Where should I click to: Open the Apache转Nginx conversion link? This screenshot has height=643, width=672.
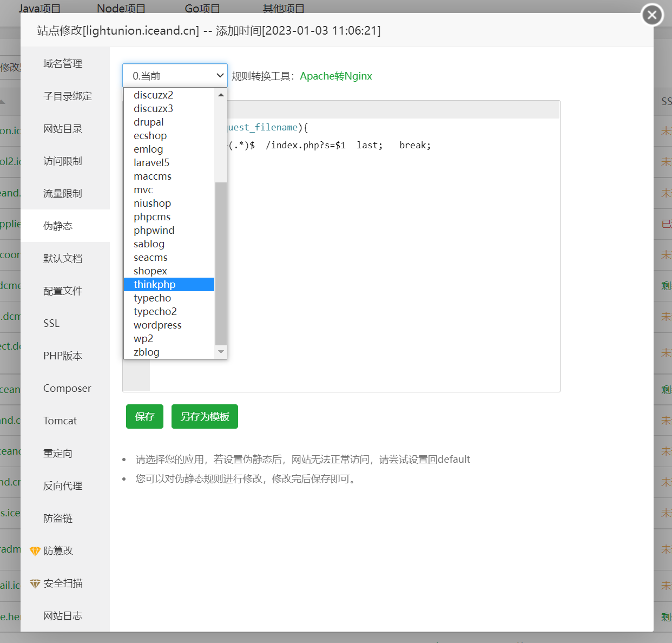pyautogui.click(x=336, y=76)
